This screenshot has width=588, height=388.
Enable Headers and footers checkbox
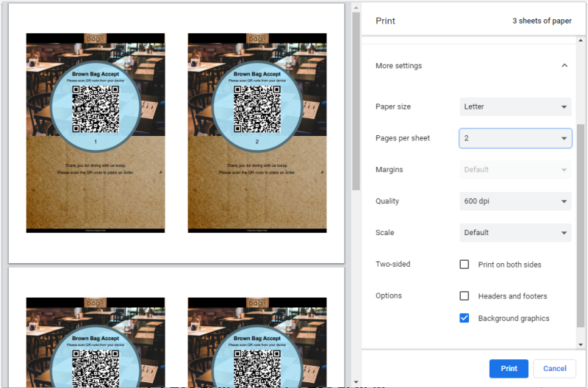465,296
